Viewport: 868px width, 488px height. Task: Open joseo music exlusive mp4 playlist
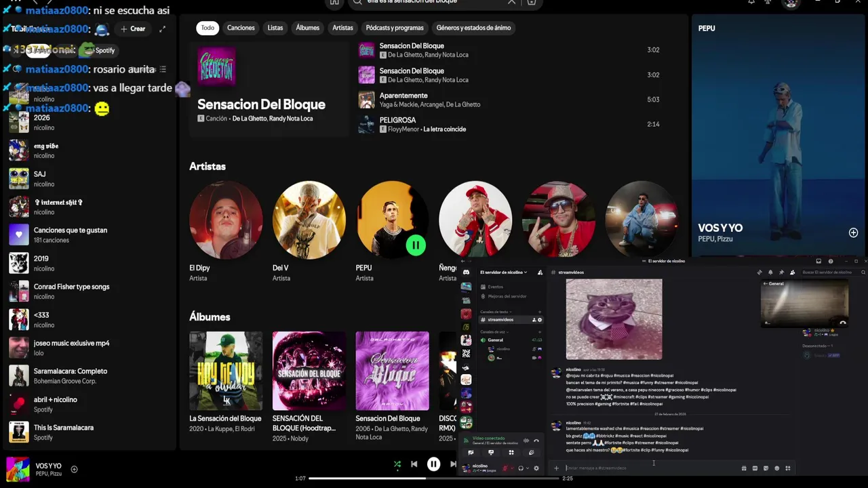coord(88,348)
